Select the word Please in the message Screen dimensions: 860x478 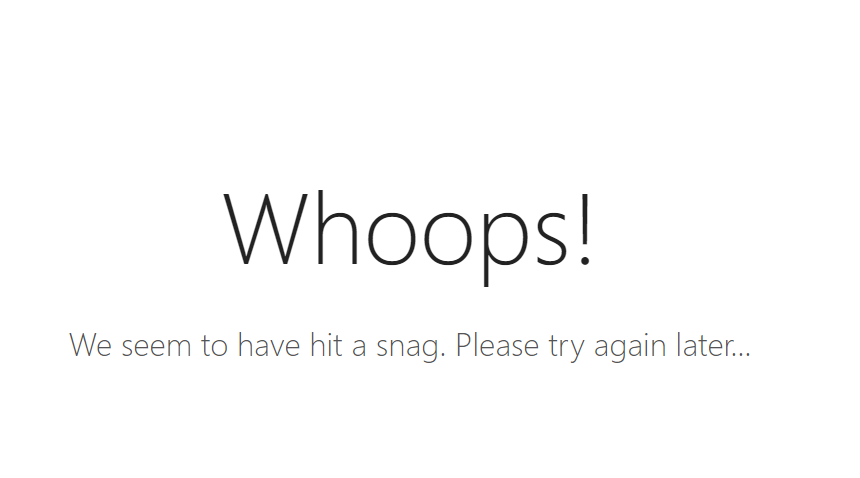click(497, 345)
